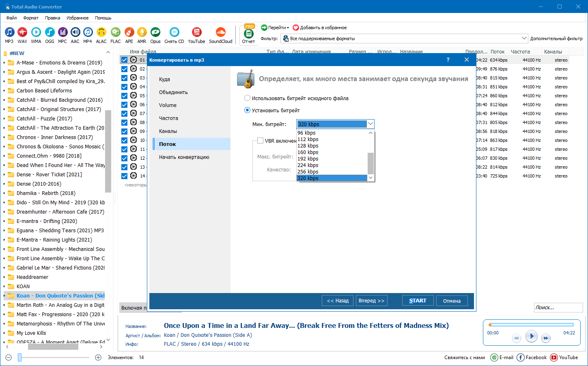The height and width of the screenshot is (366, 588).
Task: Go back with << Назад button
Action: click(338, 301)
